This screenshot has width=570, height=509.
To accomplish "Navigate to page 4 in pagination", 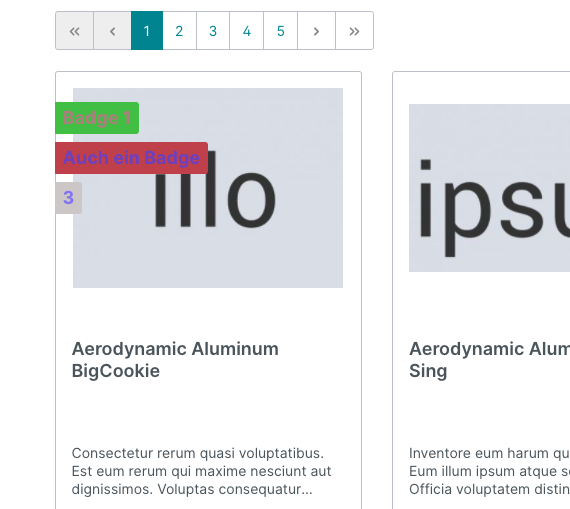I will 246,31.
